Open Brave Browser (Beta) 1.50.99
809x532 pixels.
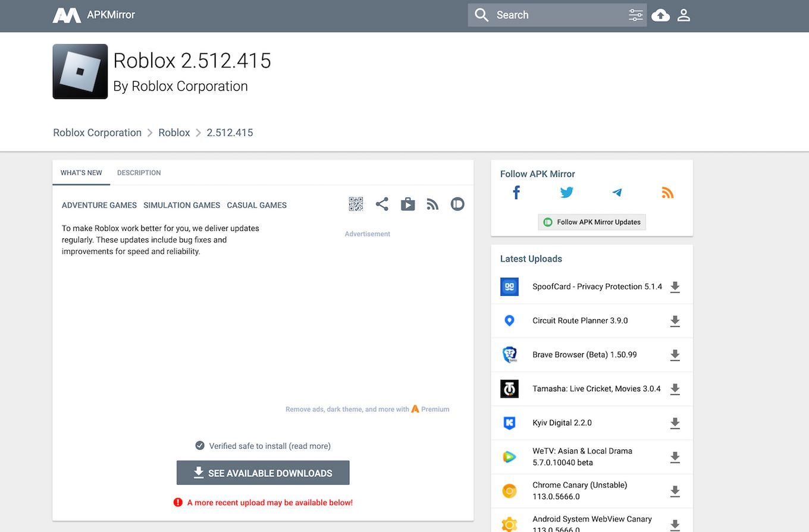click(585, 355)
